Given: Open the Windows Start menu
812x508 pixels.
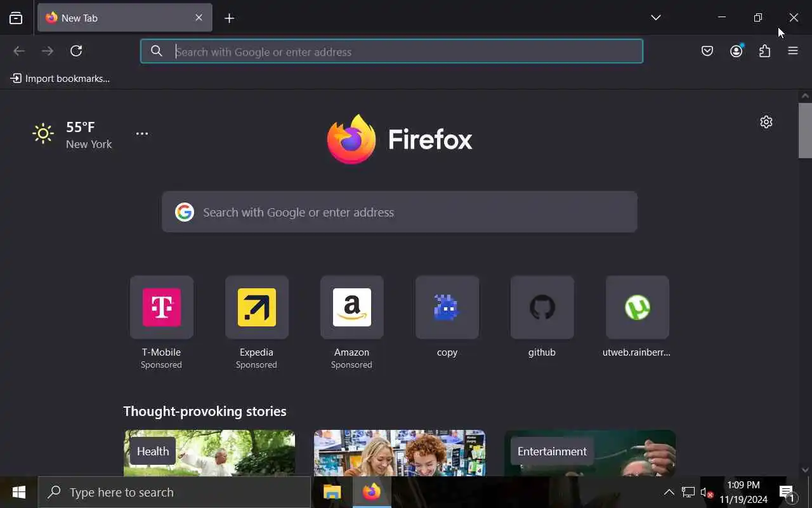Looking at the screenshot, I should (19, 492).
